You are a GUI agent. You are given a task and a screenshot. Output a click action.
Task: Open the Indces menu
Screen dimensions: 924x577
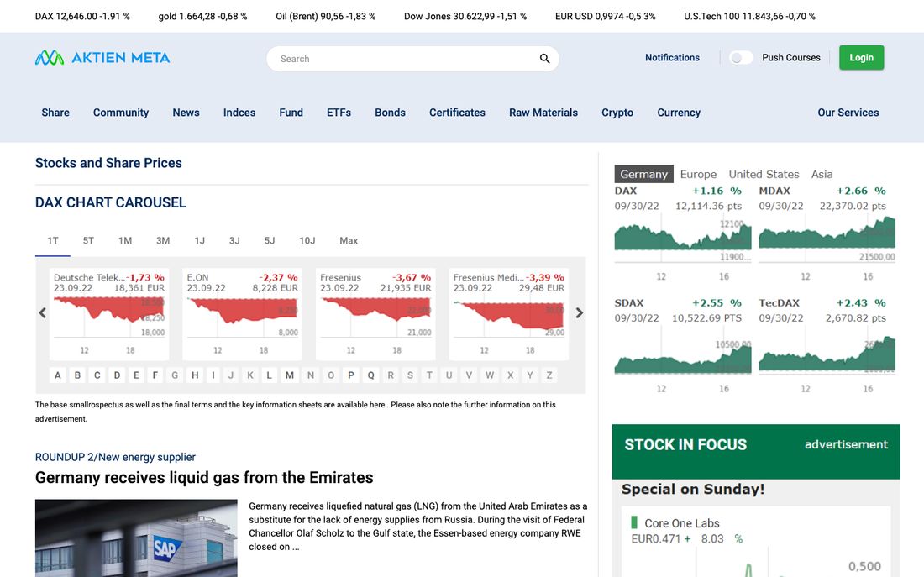239,113
